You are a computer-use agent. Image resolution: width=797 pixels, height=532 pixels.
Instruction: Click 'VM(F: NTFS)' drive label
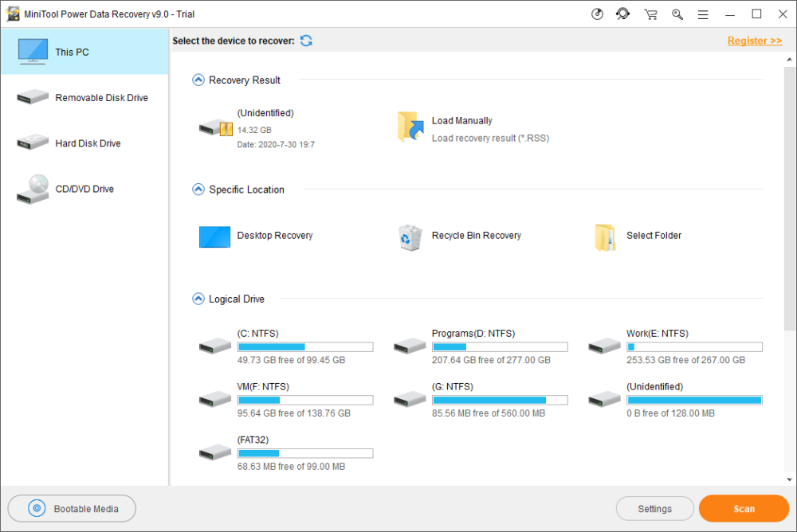[x=263, y=387]
